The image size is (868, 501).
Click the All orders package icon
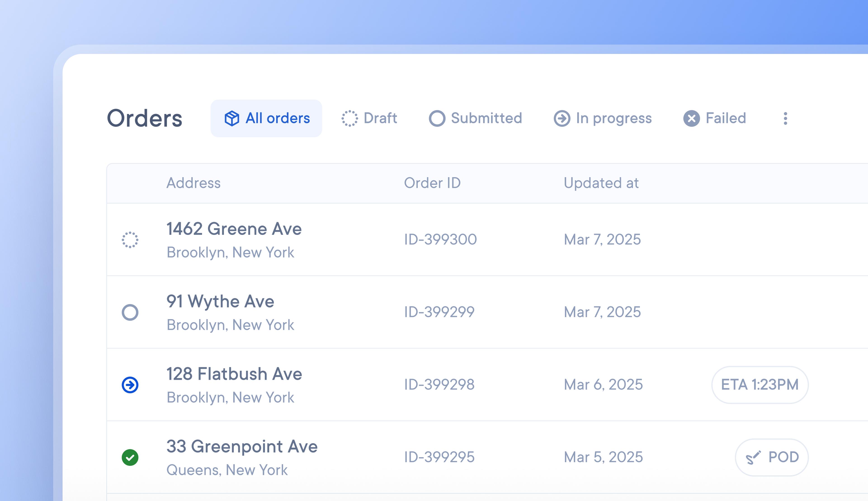[x=232, y=118]
